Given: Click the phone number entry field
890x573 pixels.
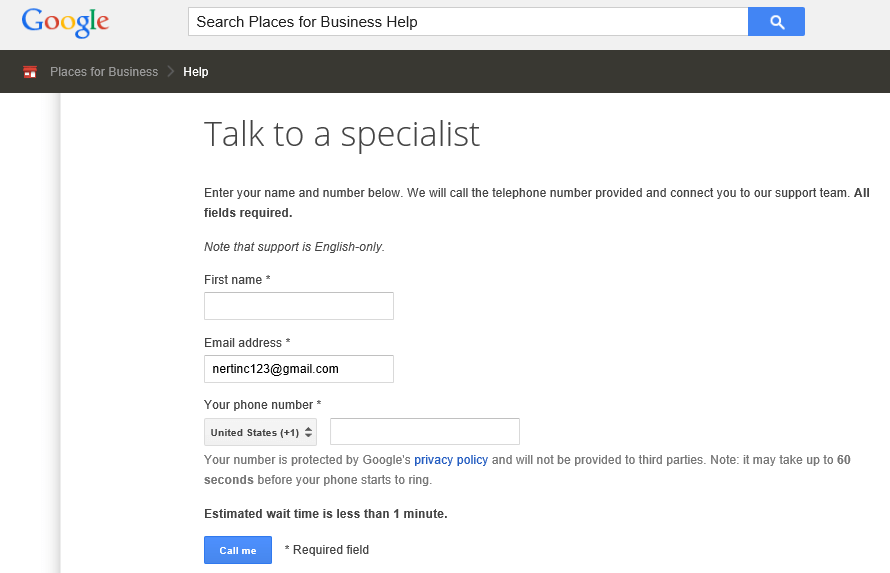Looking at the screenshot, I should [x=424, y=432].
